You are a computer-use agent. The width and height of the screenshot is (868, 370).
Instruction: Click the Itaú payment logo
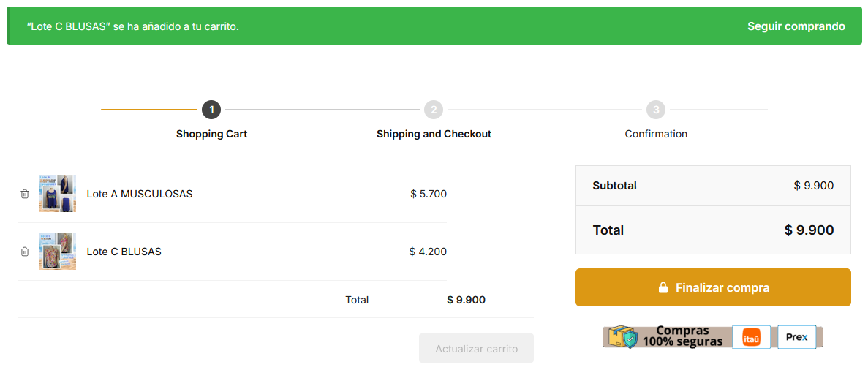click(751, 337)
